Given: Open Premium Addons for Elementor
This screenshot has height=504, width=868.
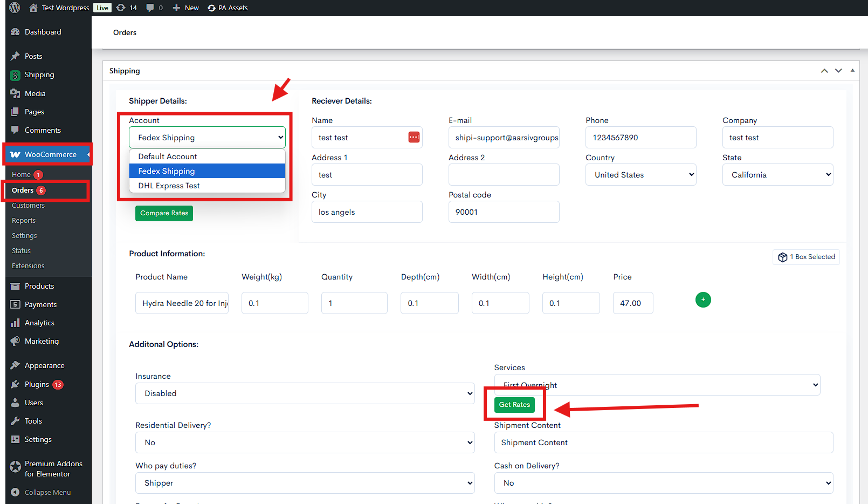Looking at the screenshot, I should 53,468.
